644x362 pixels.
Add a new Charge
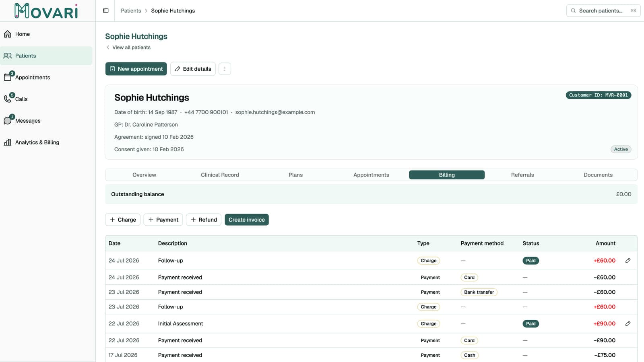click(x=123, y=220)
